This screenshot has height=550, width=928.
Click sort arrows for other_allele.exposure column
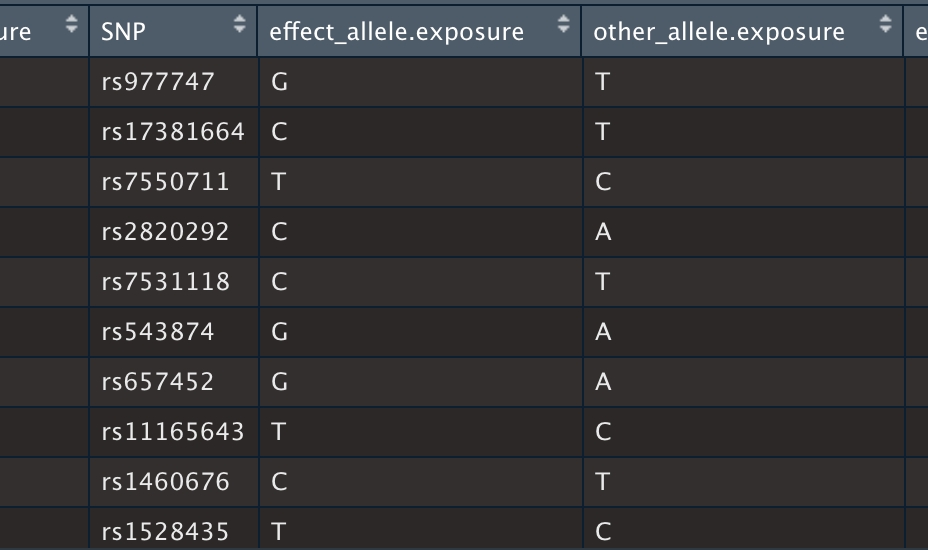point(885,26)
